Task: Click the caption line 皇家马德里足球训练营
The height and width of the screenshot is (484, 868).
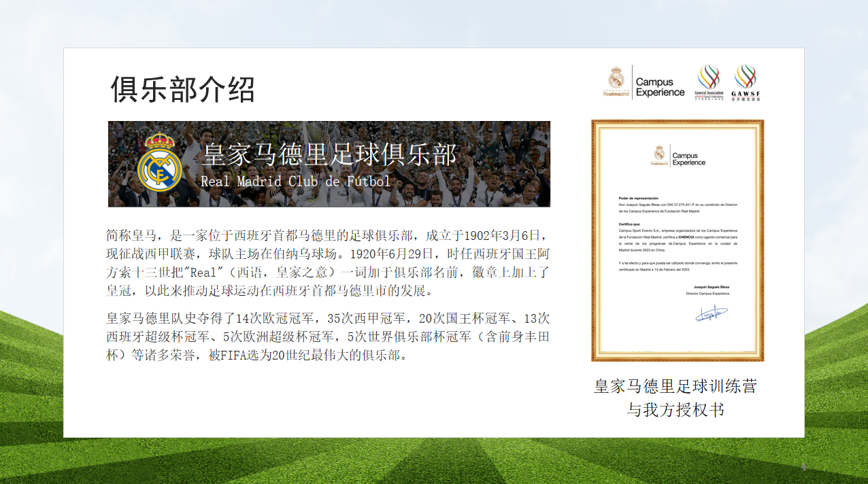Action: tap(675, 387)
